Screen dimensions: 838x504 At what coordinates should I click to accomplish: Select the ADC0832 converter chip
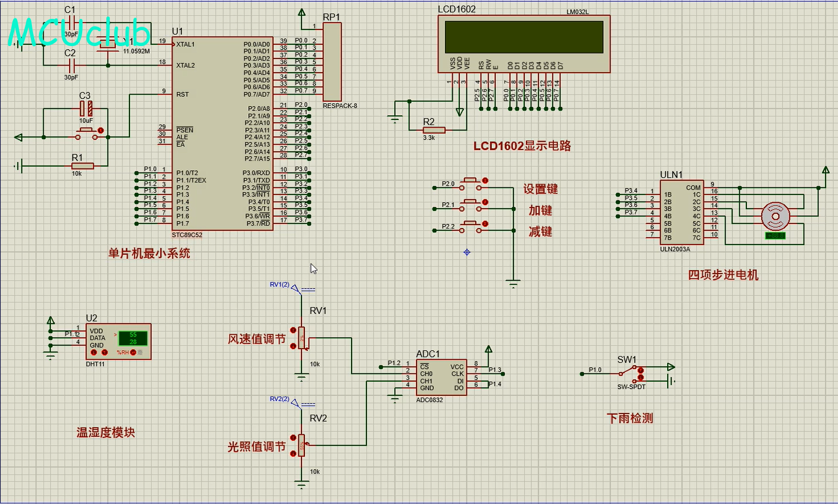point(441,378)
